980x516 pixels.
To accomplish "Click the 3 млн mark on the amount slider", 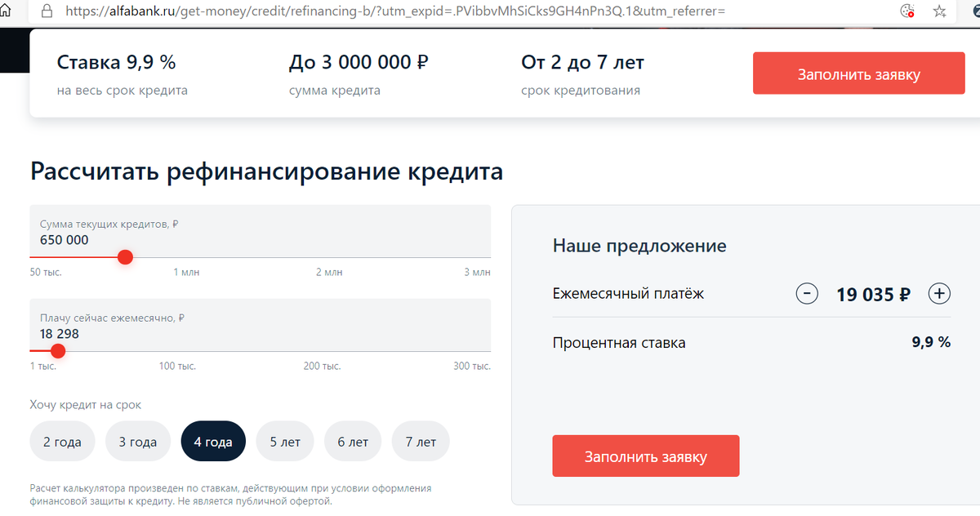I will (477, 272).
